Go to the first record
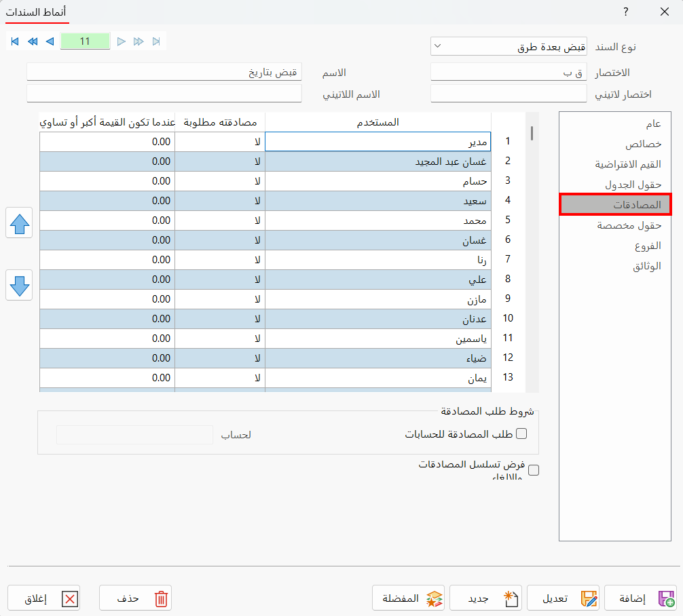Image resolution: width=683 pixels, height=616 pixels. pyautogui.click(x=15, y=41)
